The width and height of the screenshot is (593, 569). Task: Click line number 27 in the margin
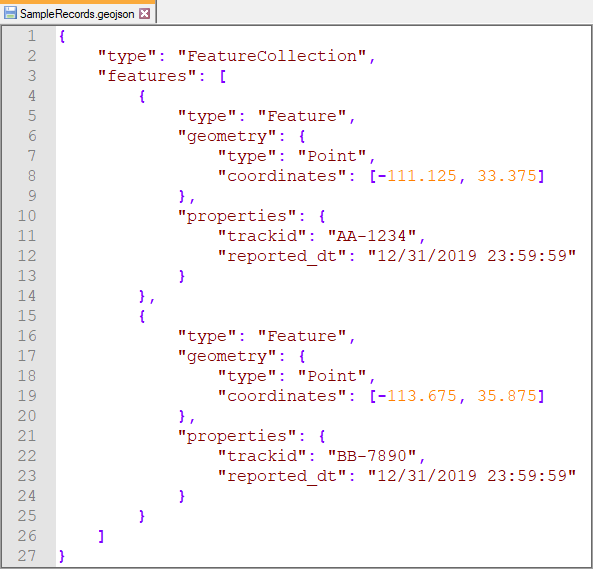27,556
